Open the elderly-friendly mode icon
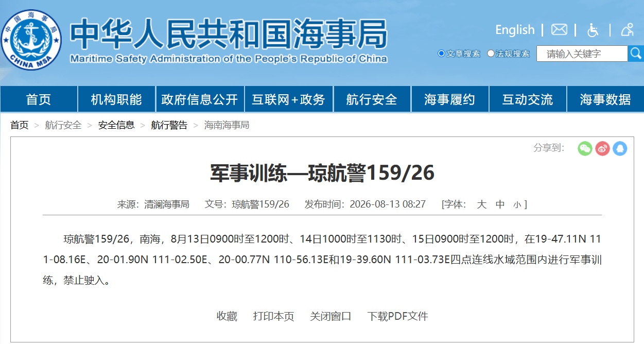This screenshot has height=344, width=644. pos(627,30)
